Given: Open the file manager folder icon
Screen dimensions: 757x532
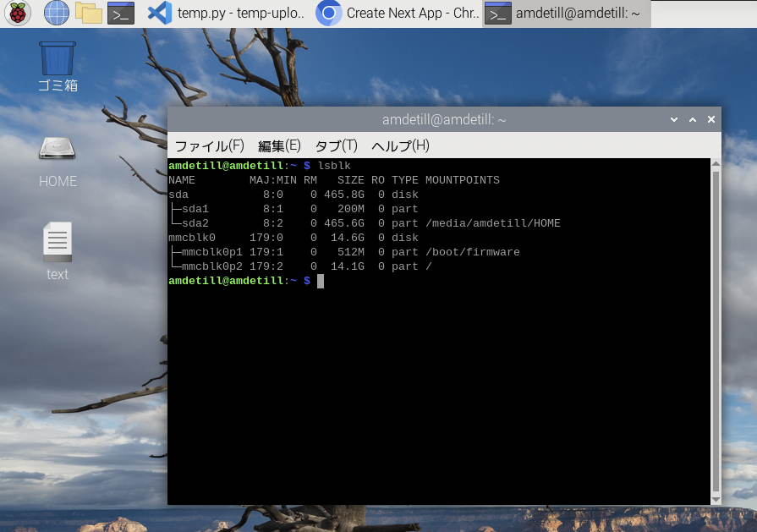Looking at the screenshot, I should click(x=88, y=13).
